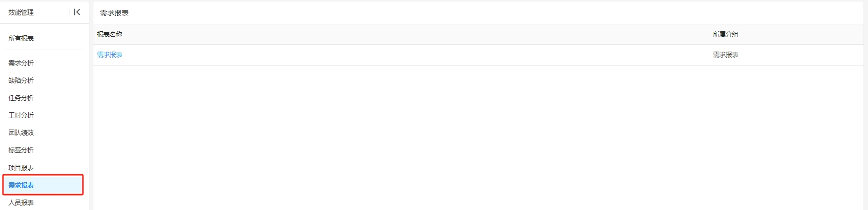Click the 需求报表 page heading
The image size is (868, 210).
click(x=114, y=13)
